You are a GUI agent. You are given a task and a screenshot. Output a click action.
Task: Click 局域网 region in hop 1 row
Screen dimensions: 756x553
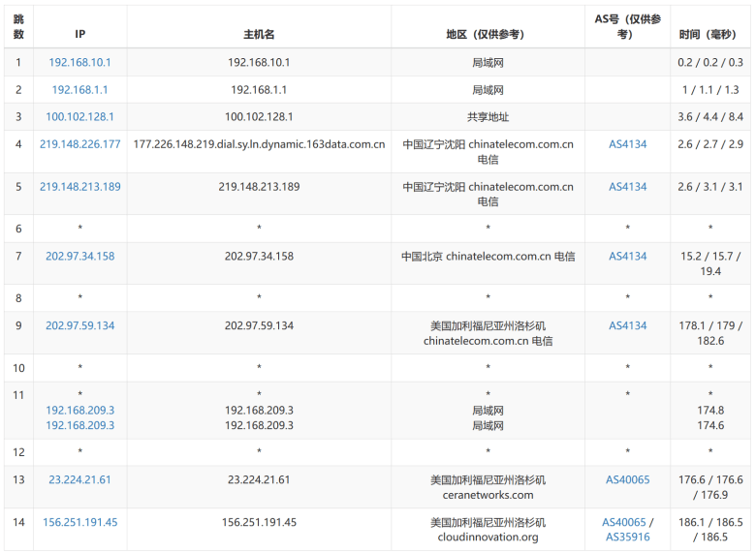click(488, 62)
